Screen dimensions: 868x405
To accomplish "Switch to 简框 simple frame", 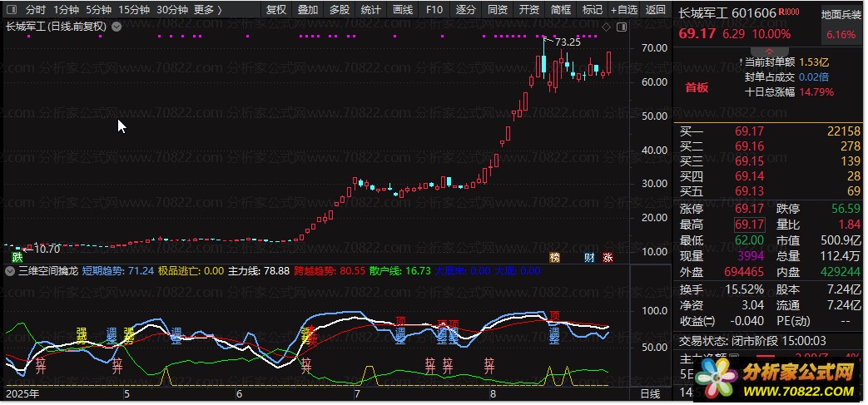I will [x=561, y=9].
